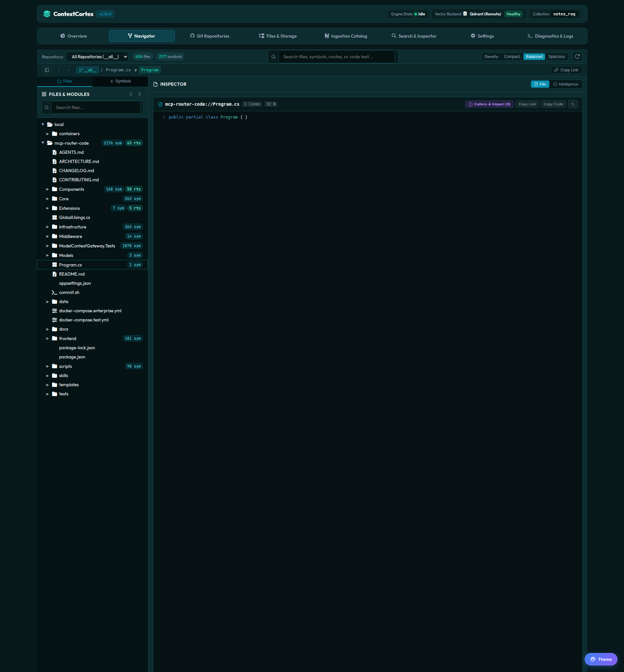
Task: Switch Inspector to Intelligence view
Action: point(566,84)
